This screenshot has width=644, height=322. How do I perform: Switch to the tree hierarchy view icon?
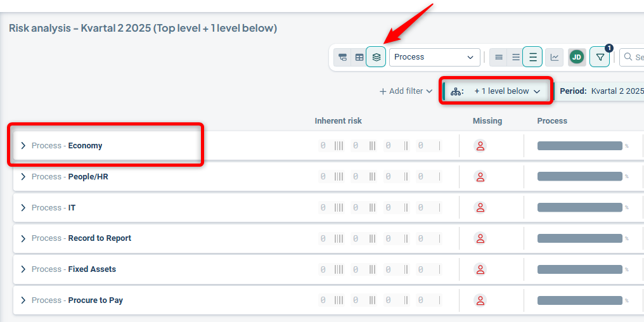pyautogui.click(x=343, y=57)
